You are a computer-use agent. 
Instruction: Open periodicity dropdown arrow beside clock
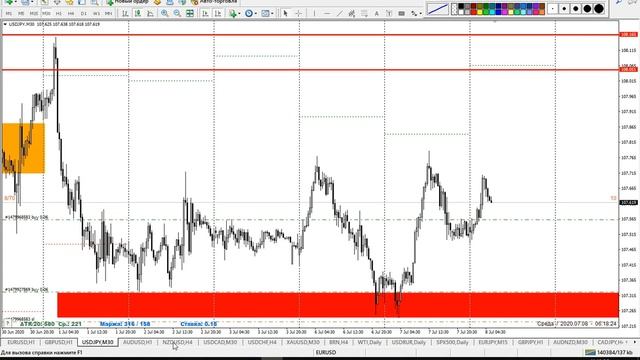tap(256, 13)
